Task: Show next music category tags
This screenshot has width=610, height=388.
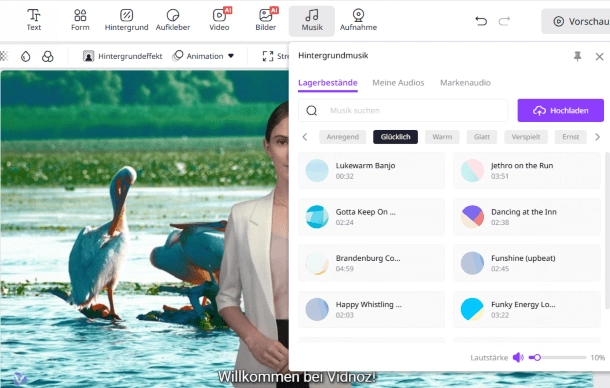Action: click(x=598, y=137)
